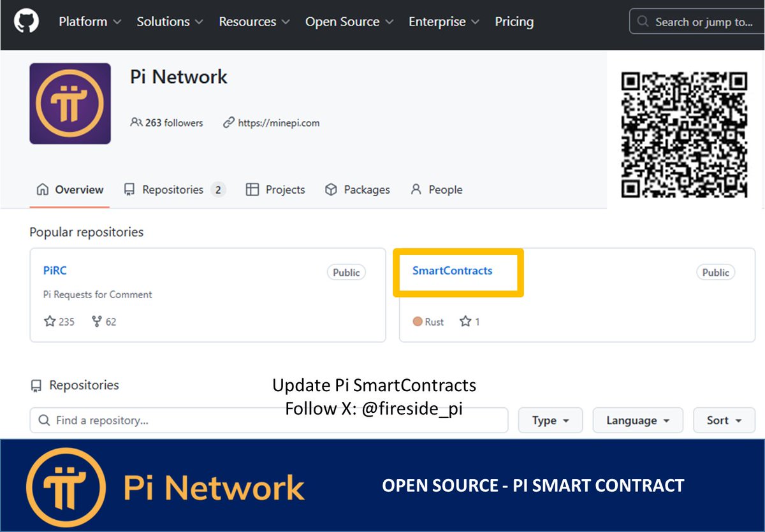Open the Type filter dropdown
The image size is (765, 532).
(550, 420)
